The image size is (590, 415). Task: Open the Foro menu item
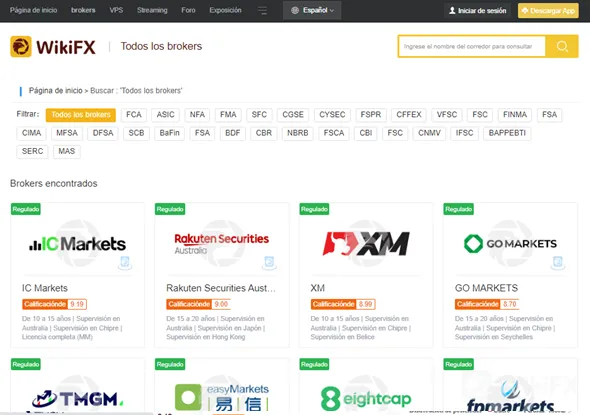pos(188,10)
